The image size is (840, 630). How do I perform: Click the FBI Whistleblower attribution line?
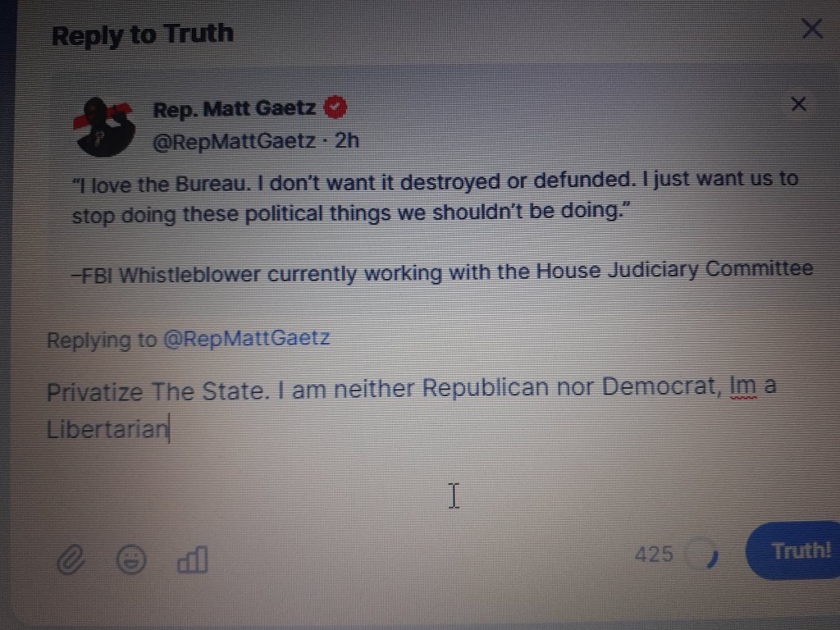click(442, 272)
